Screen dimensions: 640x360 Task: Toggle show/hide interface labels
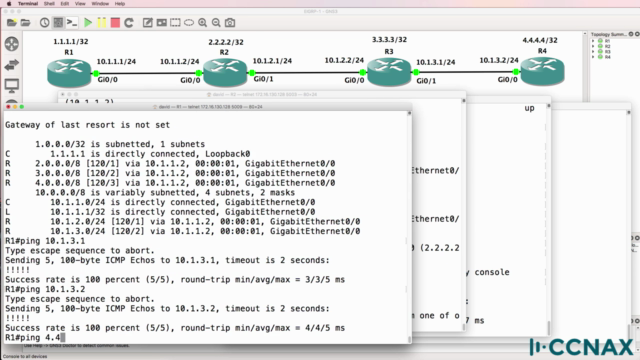click(x=58, y=22)
